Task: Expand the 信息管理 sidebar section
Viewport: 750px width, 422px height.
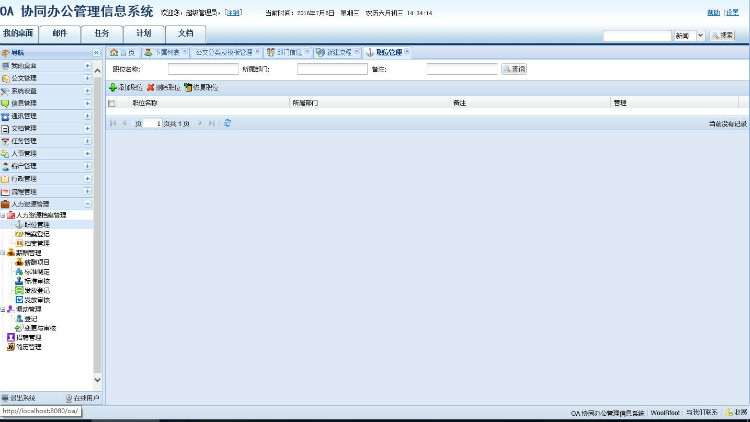Action: 87,103
